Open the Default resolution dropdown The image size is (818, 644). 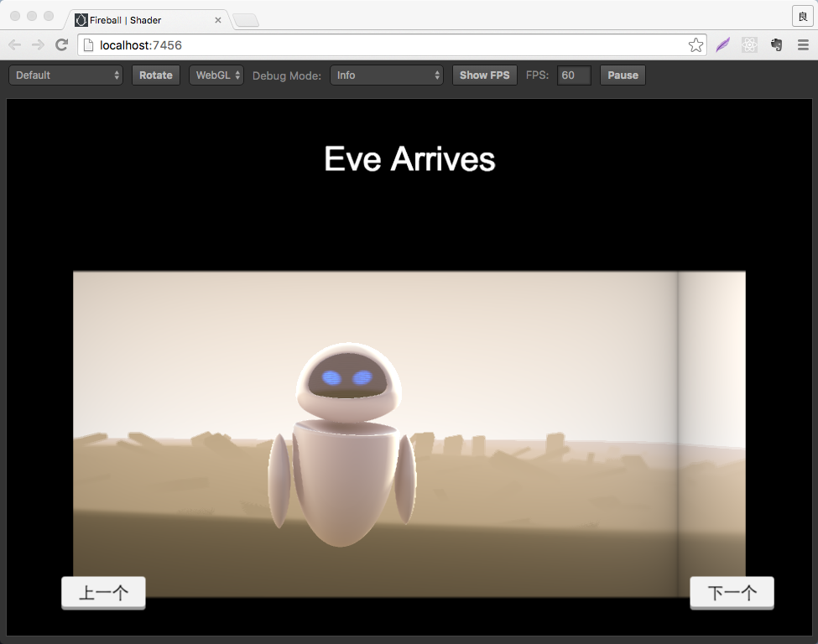[x=65, y=75]
